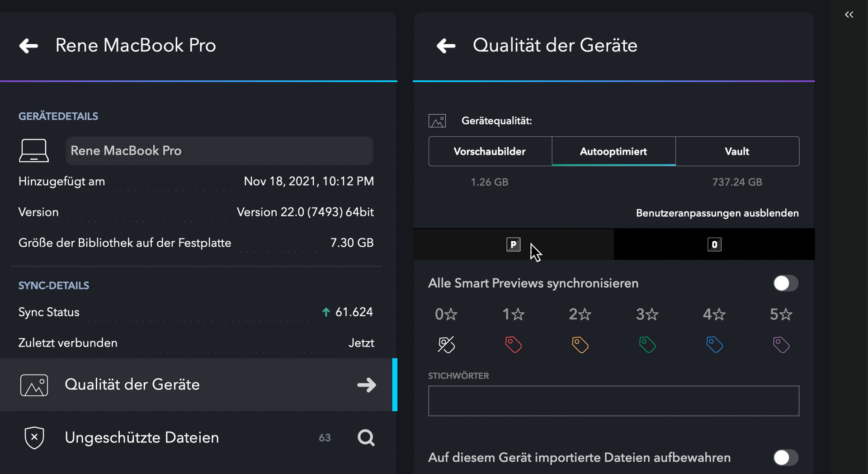This screenshot has width=868, height=474.
Task: Click the Nov 18, 2021 date value
Action: [309, 181]
